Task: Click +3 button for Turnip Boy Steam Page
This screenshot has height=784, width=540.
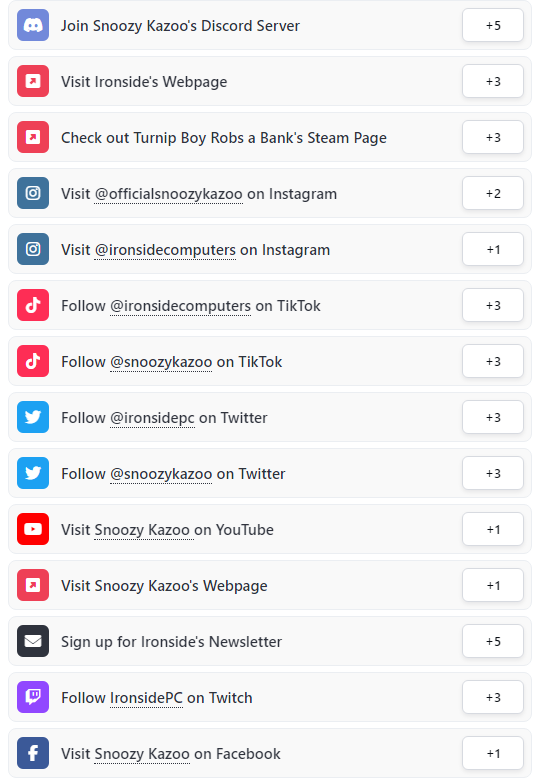Action: (493, 137)
